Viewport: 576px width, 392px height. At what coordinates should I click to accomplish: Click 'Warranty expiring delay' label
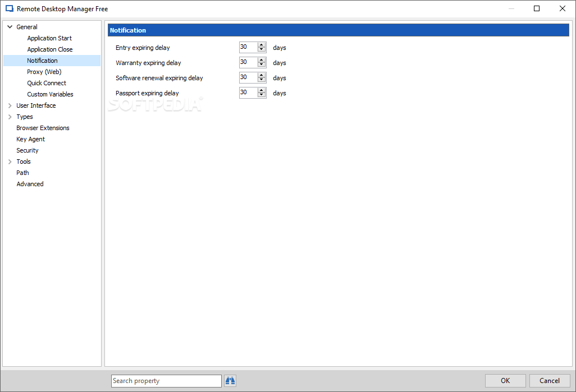tap(148, 63)
